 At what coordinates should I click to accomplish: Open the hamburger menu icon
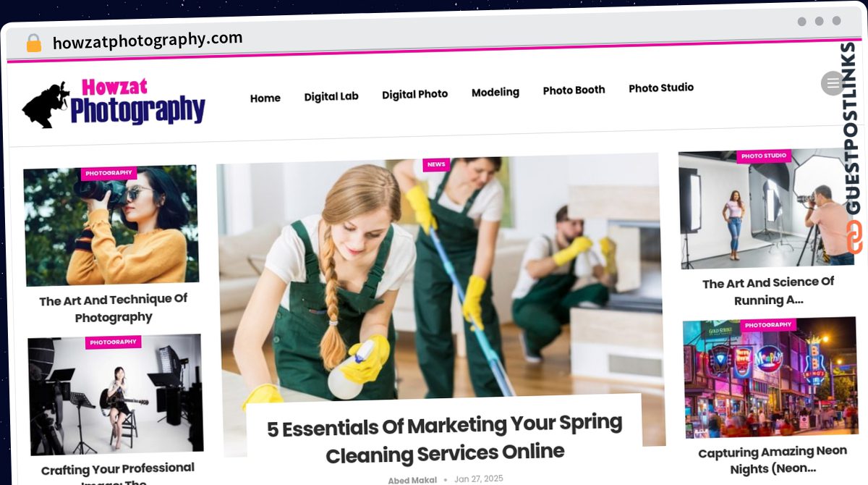point(833,83)
